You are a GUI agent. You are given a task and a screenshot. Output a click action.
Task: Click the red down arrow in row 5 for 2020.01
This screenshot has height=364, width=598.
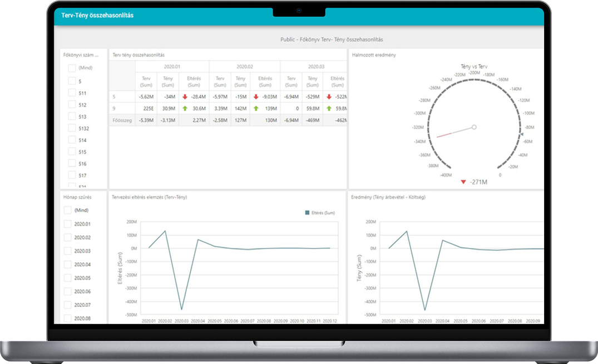185,97
